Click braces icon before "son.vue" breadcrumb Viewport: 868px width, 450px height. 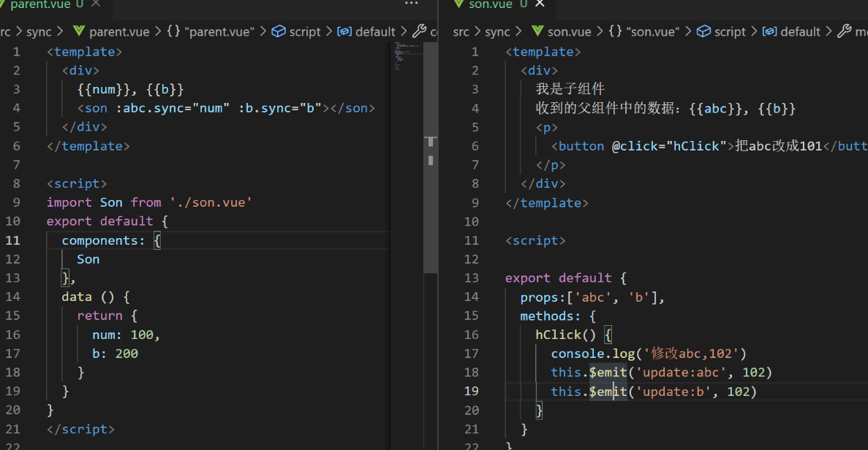(x=615, y=31)
